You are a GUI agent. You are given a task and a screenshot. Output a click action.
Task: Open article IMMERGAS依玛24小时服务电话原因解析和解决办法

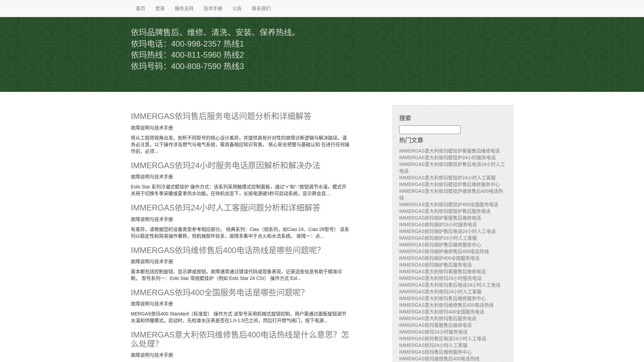(225, 165)
